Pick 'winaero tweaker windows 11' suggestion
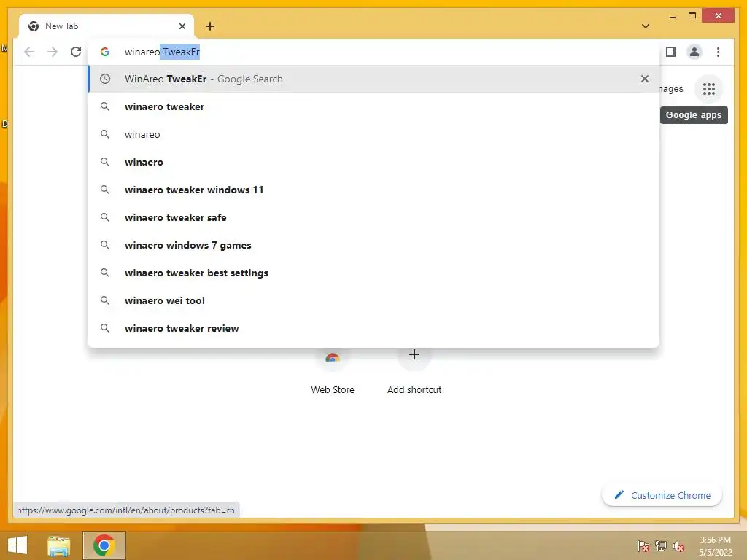 374,190
